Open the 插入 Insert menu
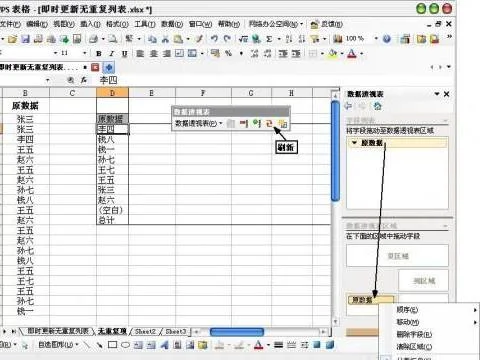Viewport: 480px width, 360px height. 90,24
